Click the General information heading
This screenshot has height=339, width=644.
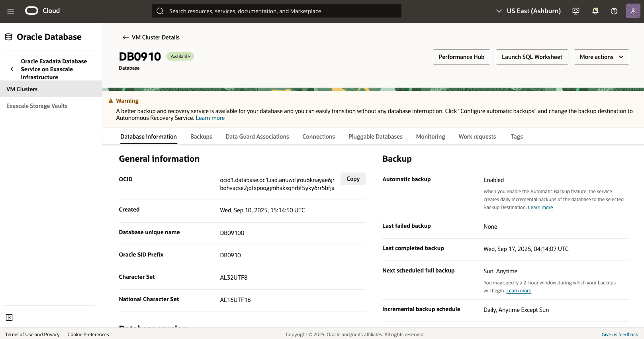[159, 159]
